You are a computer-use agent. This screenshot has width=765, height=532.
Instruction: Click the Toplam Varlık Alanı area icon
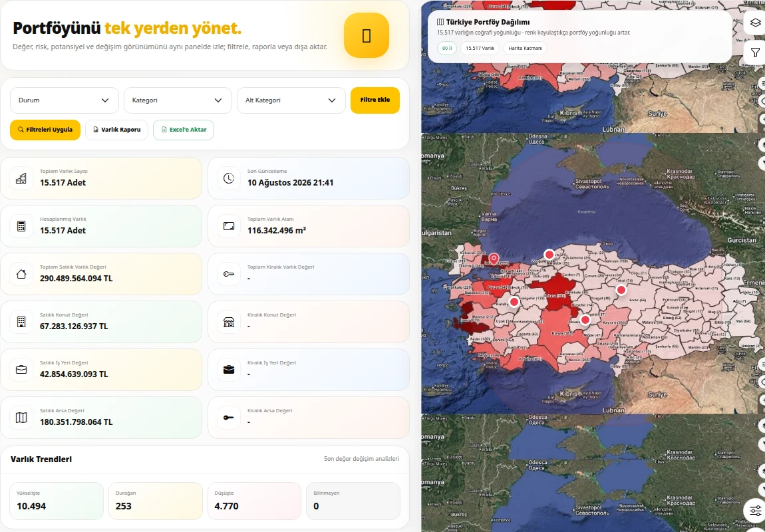click(228, 226)
